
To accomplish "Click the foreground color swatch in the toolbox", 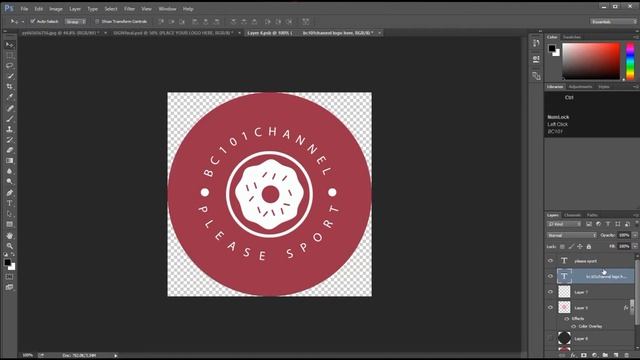I will point(8,263).
